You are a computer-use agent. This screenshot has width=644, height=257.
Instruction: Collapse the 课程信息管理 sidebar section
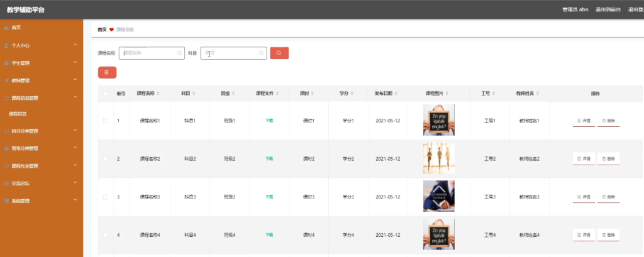42,98
